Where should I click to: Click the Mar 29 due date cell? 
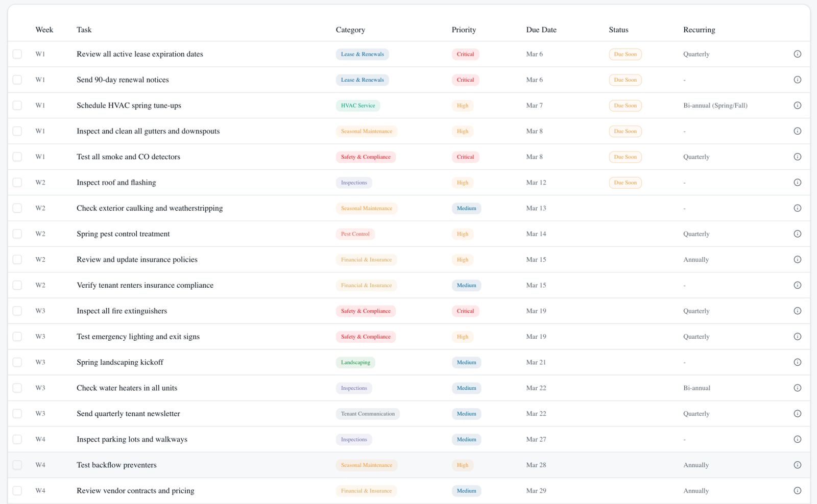coord(536,491)
